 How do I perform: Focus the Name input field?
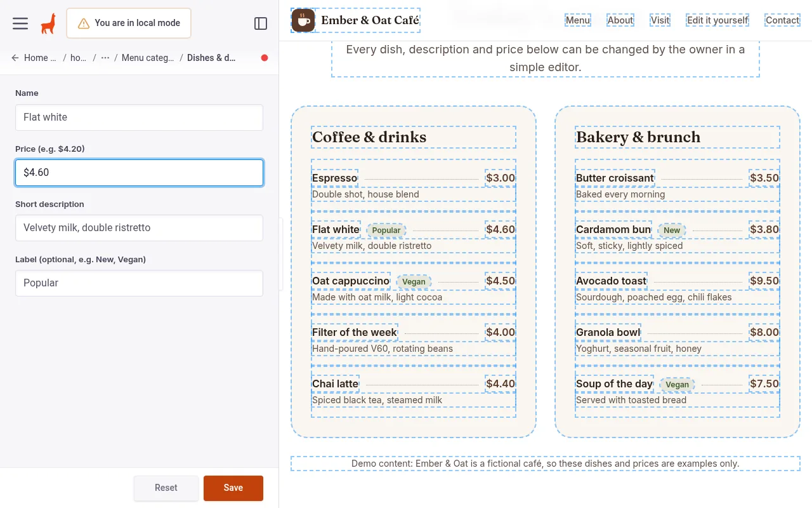[139, 117]
